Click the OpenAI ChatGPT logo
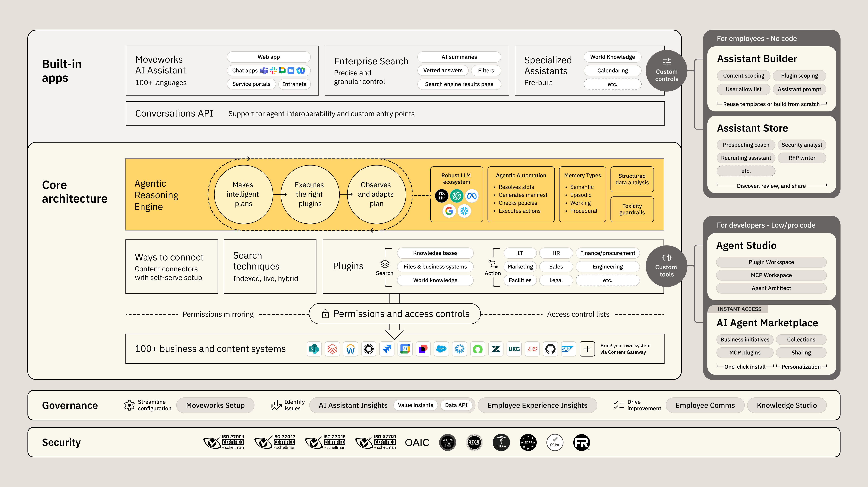868x487 pixels. pos(457,196)
